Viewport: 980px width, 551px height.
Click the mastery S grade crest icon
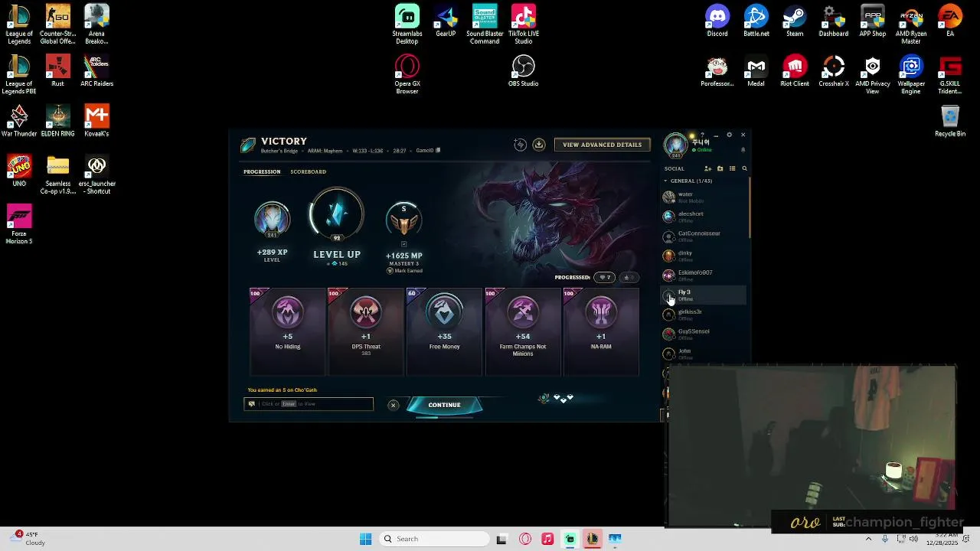403,220
